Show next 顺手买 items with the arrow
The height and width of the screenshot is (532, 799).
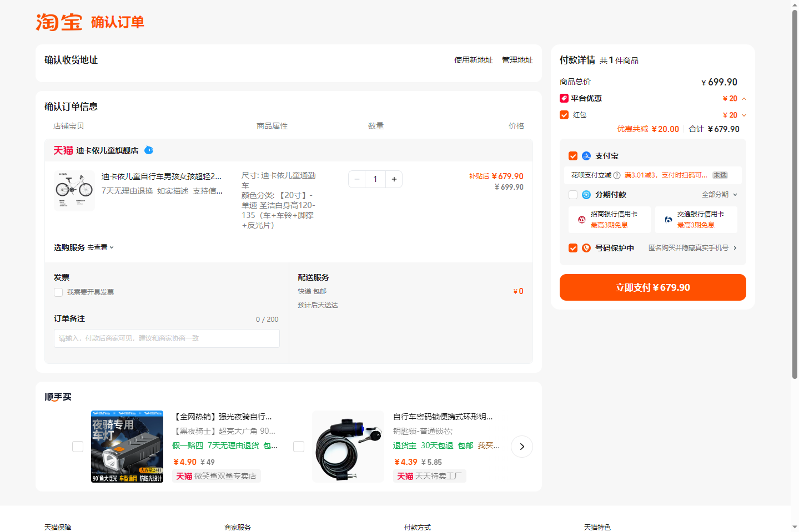pos(522,447)
